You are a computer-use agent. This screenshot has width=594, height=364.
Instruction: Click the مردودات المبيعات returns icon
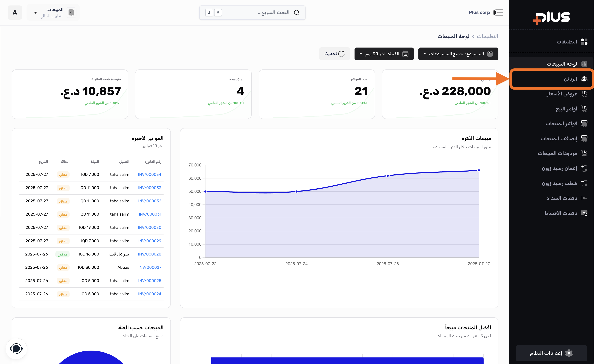584,153
